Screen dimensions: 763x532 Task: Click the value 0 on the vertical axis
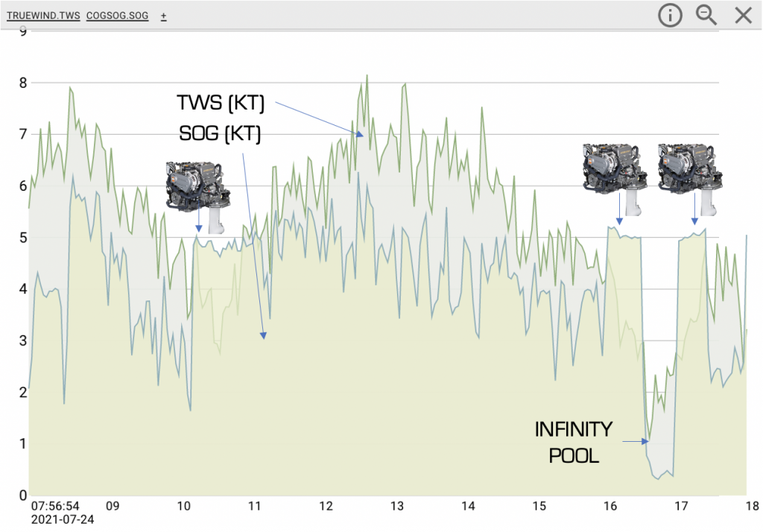point(23,495)
